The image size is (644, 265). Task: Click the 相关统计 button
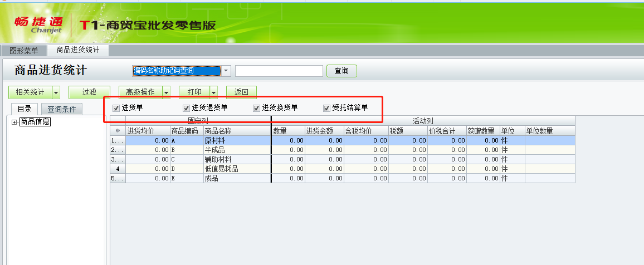tap(30, 93)
